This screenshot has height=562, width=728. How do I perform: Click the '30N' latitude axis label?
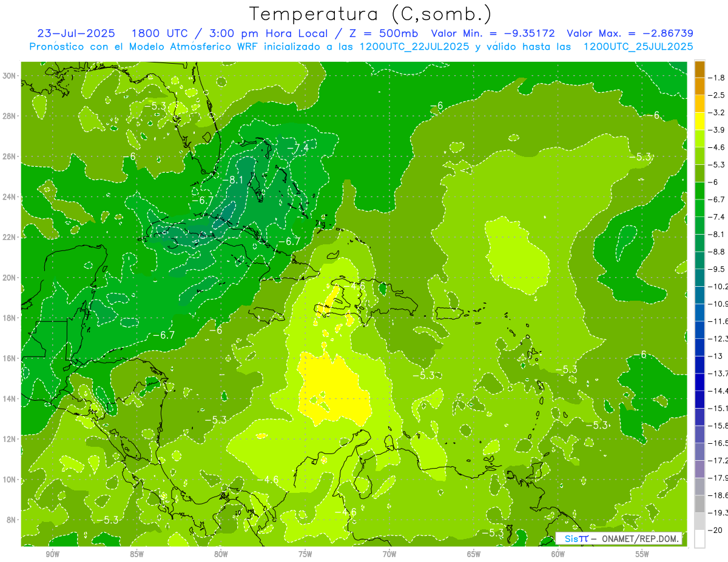10,76
